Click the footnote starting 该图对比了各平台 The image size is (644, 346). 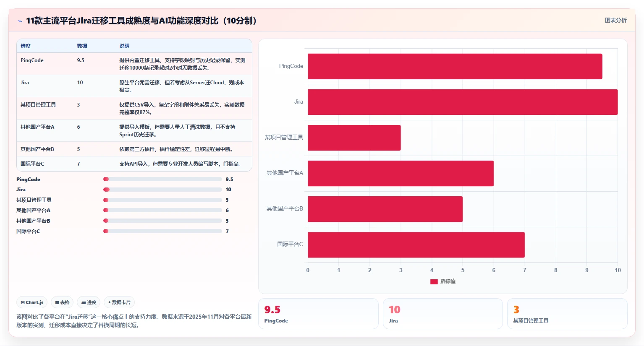[134, 321]
